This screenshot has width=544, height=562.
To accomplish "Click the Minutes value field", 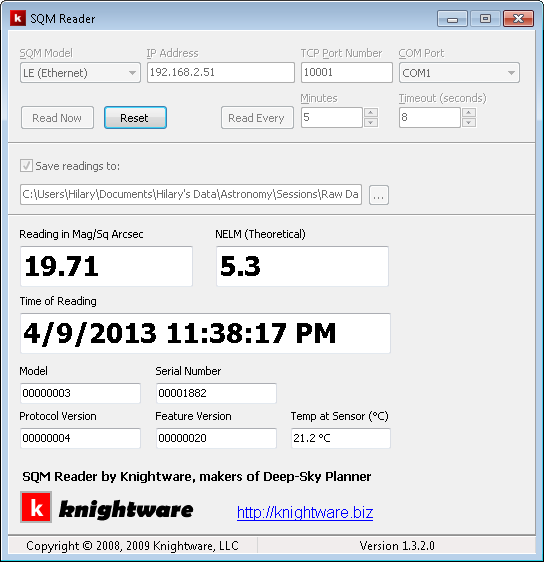I will point(331,117).
